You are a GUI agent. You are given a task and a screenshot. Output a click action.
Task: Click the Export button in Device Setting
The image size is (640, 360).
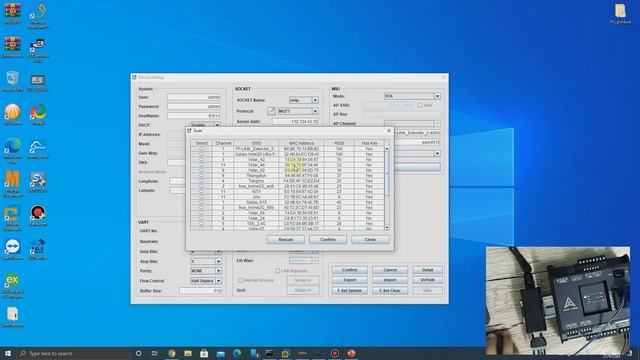coord(350,280)
